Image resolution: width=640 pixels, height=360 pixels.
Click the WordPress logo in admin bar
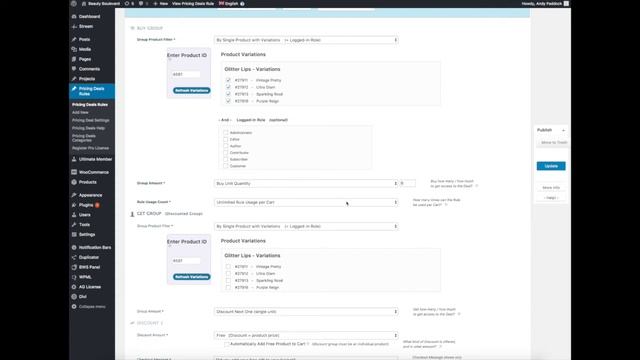pos(73,3)
